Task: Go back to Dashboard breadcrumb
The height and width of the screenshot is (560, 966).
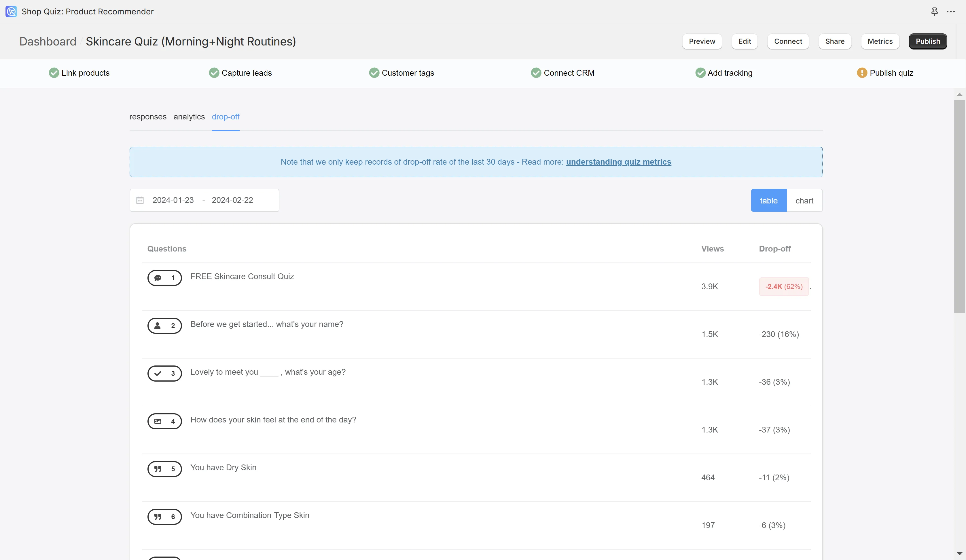Action: [x=48, y=41]
